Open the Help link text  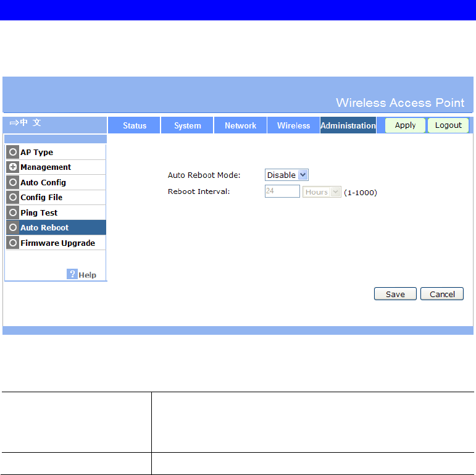tap(88, 275)
